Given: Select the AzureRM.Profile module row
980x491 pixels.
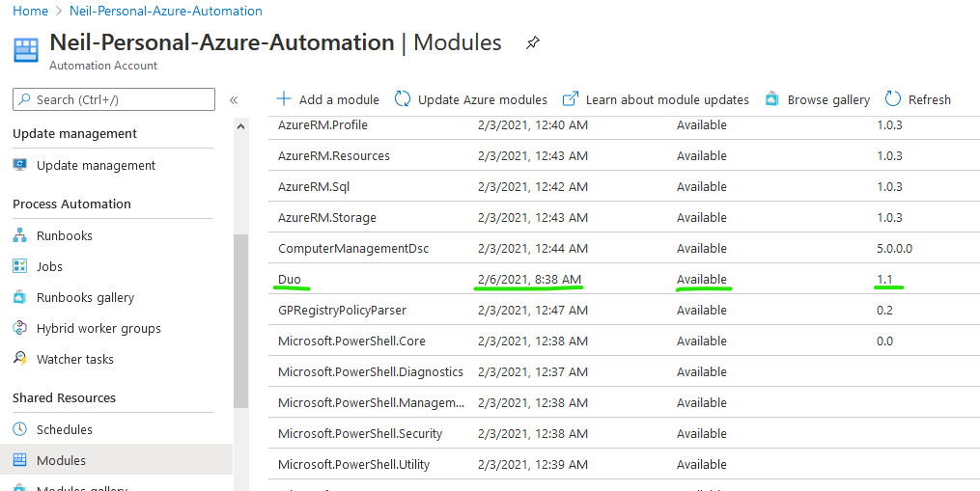Looking at the screenshot, I should (625, 125).
